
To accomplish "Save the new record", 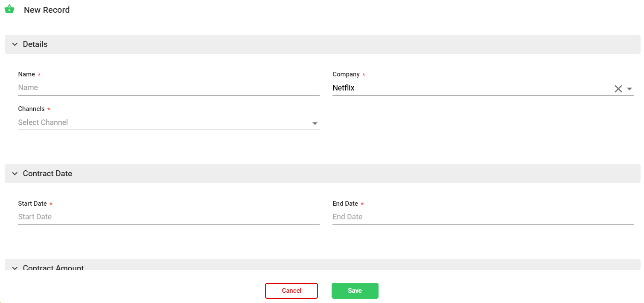I will point(355,291).
